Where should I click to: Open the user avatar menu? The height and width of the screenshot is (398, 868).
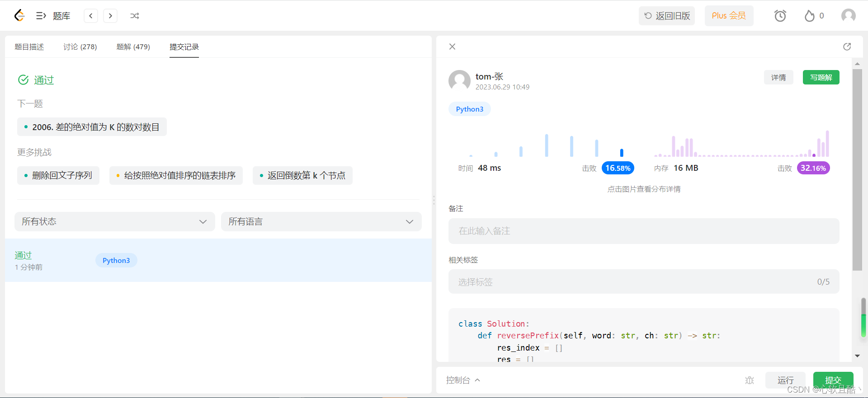[x=848, y=16]
